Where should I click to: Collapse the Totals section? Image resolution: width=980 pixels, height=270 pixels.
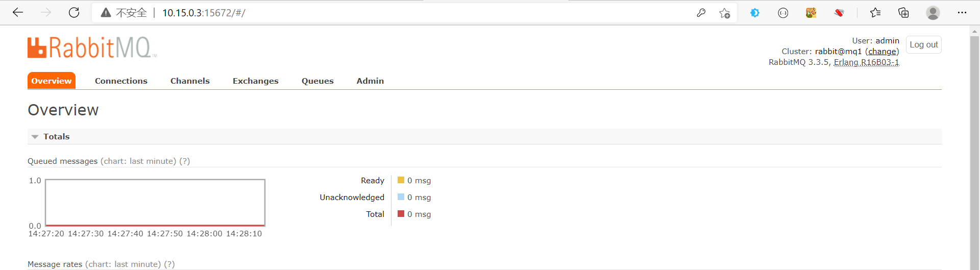tap(35, 137)
